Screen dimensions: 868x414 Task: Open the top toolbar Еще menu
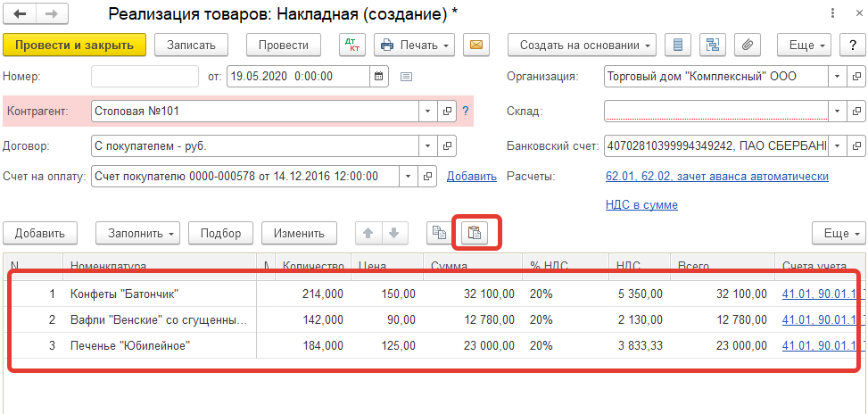point(805,46)
